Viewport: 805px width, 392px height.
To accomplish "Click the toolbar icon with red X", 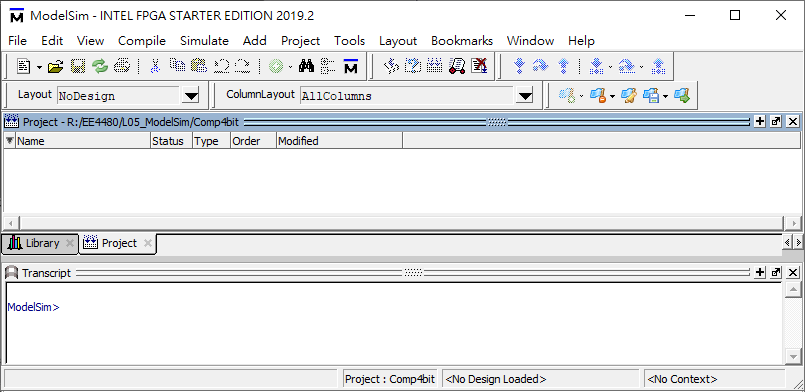I will coord(480,66).
